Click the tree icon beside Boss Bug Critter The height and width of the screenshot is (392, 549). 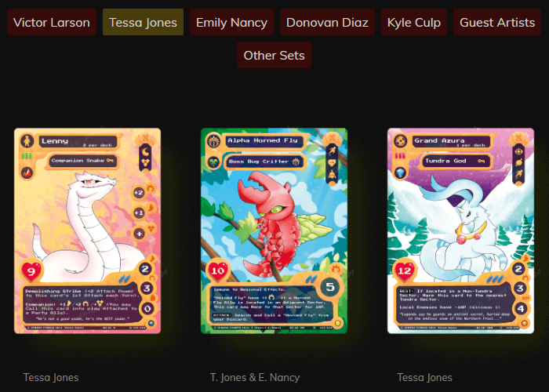click(213, 162)
